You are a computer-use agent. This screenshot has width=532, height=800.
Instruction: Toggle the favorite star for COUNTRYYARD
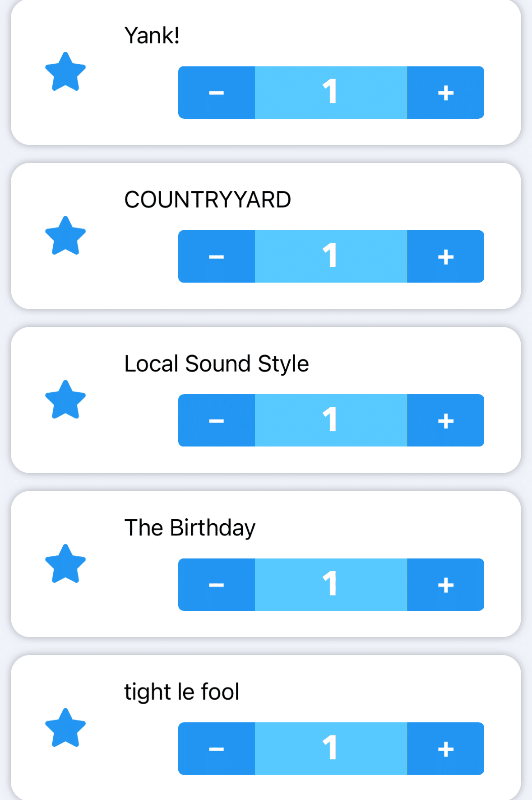65,236
